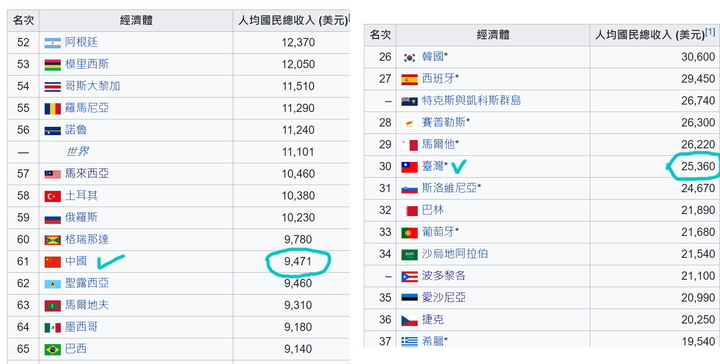Click the Puerto Rico flag icon
720x364 pixels.
(410, 277)
